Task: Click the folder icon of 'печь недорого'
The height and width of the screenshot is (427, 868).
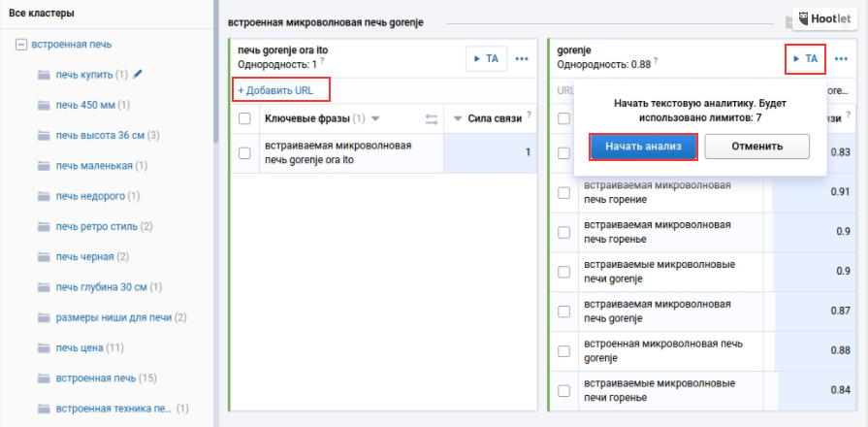Action: tap(45, 197)
